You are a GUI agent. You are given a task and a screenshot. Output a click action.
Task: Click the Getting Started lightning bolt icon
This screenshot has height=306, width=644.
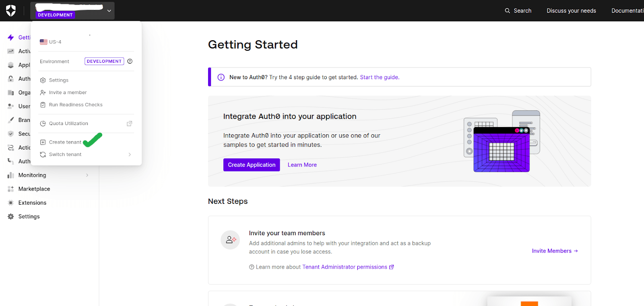pyautogui.click(x=11, y=37)
